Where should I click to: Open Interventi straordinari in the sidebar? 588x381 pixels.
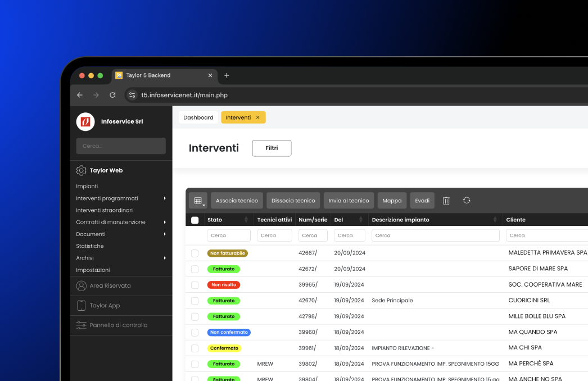(104, 210)
